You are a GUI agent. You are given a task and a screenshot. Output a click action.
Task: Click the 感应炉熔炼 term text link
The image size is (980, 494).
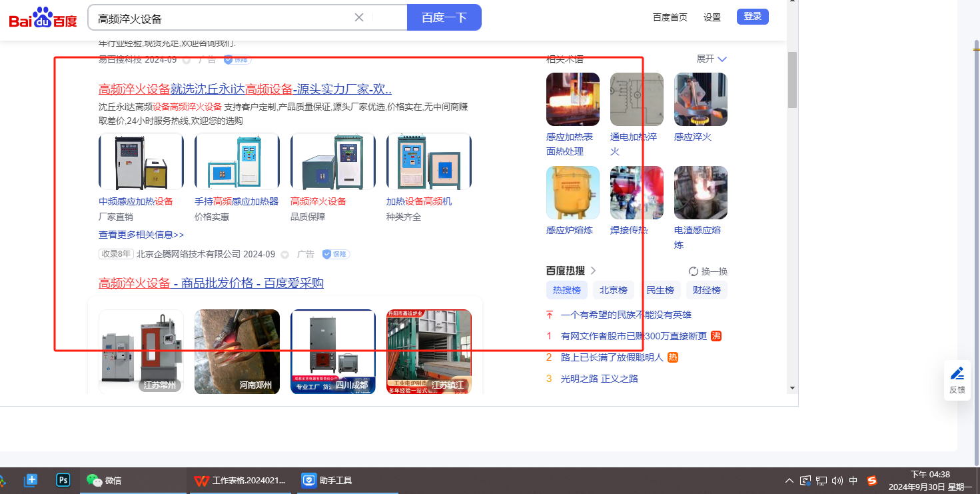pyautogui.click(x=570, y=230)
